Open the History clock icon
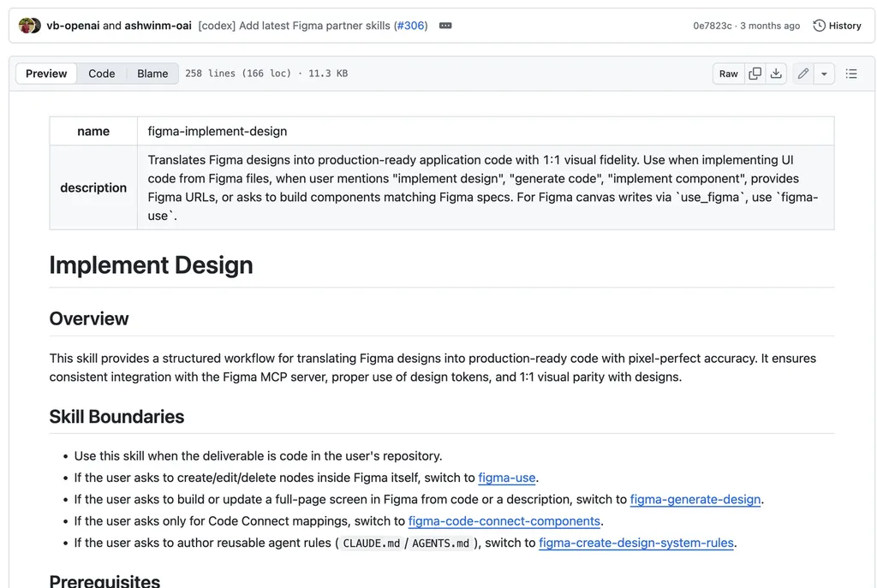This screenshot has width=877, height=588. pyautogui.click(x=819, y=26)
